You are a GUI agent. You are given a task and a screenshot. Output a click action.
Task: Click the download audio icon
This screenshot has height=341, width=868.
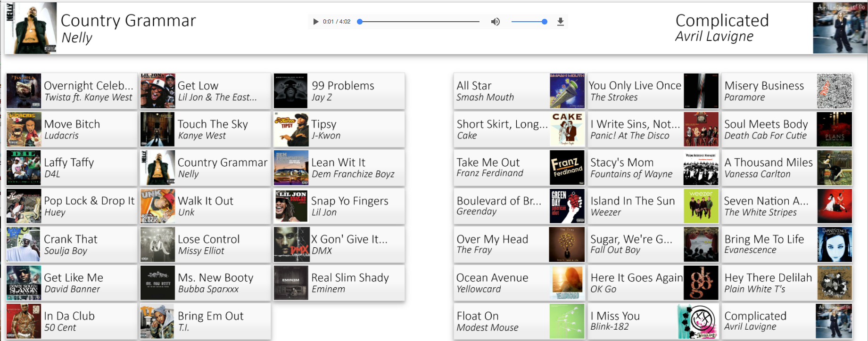(560, 22)
